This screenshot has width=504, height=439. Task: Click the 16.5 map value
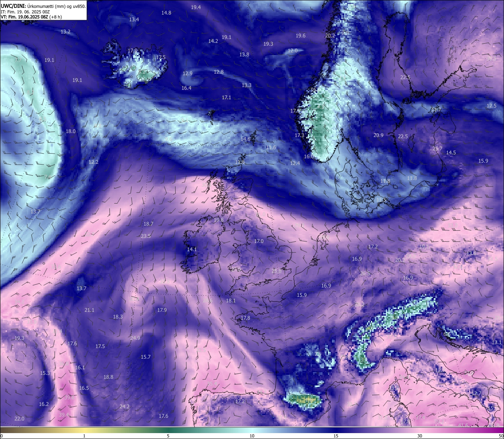(x=84, y=388)
